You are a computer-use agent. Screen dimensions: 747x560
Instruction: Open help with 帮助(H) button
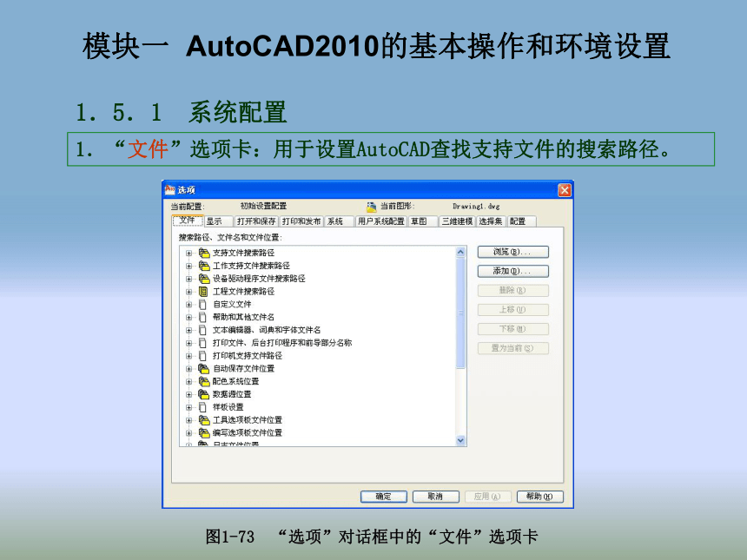pyautogui.click(x=539, y=497)
